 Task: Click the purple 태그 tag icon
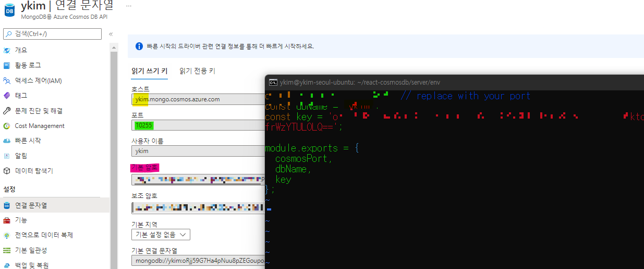click(x=7, y=96)
